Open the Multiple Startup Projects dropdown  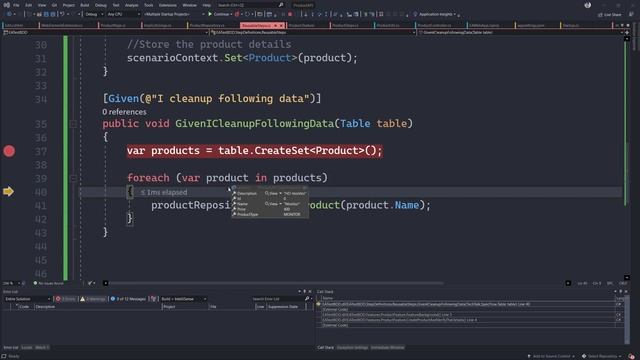(x=174, y=14)
